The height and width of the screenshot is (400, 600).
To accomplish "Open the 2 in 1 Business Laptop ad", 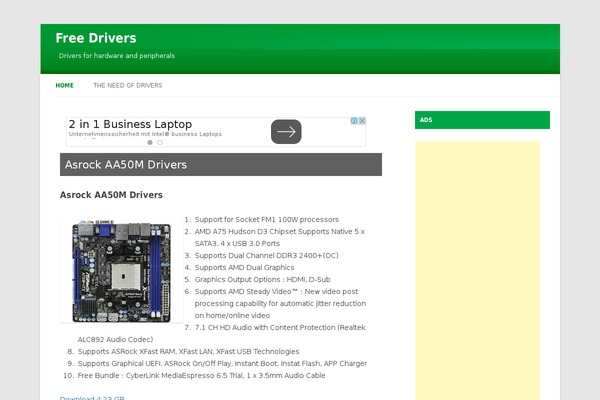I will pos(130,124).
